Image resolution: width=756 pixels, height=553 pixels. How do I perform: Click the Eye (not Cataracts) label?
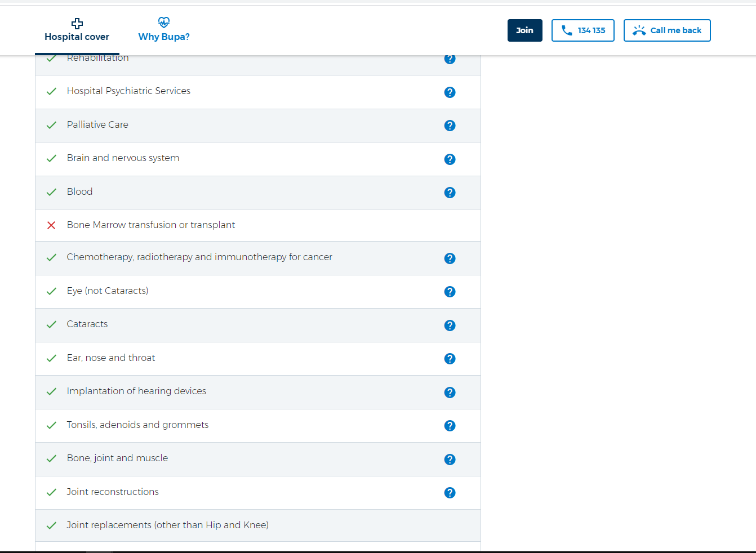[x=108, y=291]
